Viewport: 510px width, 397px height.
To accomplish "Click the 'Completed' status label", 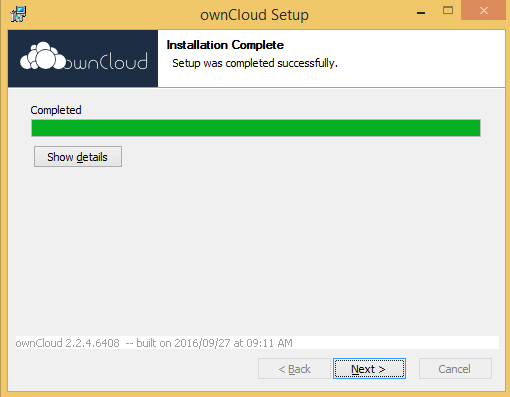I will [56, 110].
